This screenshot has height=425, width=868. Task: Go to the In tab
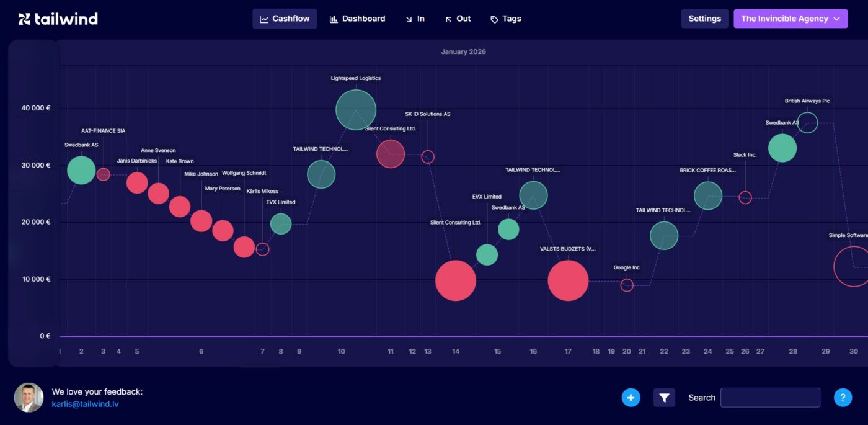coord(415,19)
